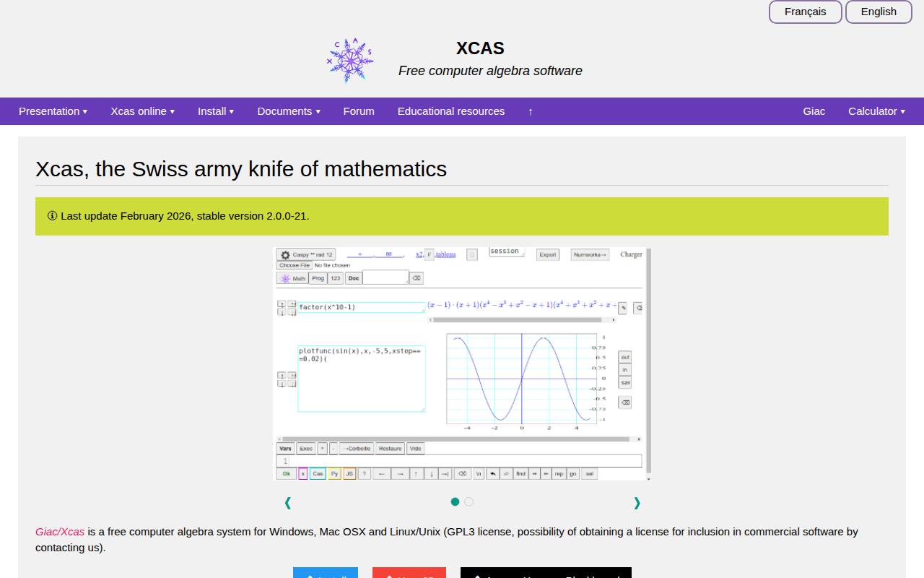The image size is (924, 578).
Task: Click the 'Last update February 2026' notice
Action: pyautogui.click(x=462, y=216)
